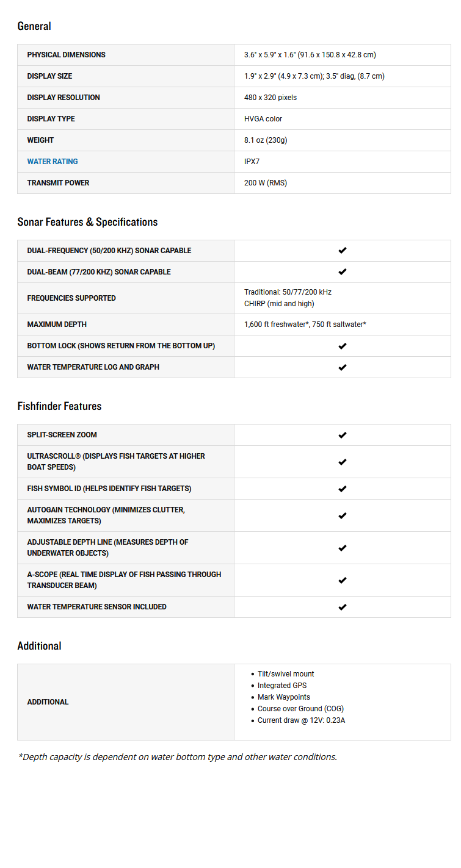
Task: Click the depth capacity footnote text
Action: tap(177, 757)
